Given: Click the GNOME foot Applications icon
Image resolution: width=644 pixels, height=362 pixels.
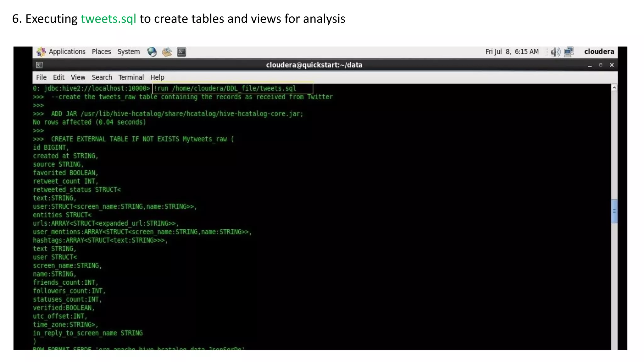Looking at the screenshot, I should pyautogui.click(x=41, y=52).
